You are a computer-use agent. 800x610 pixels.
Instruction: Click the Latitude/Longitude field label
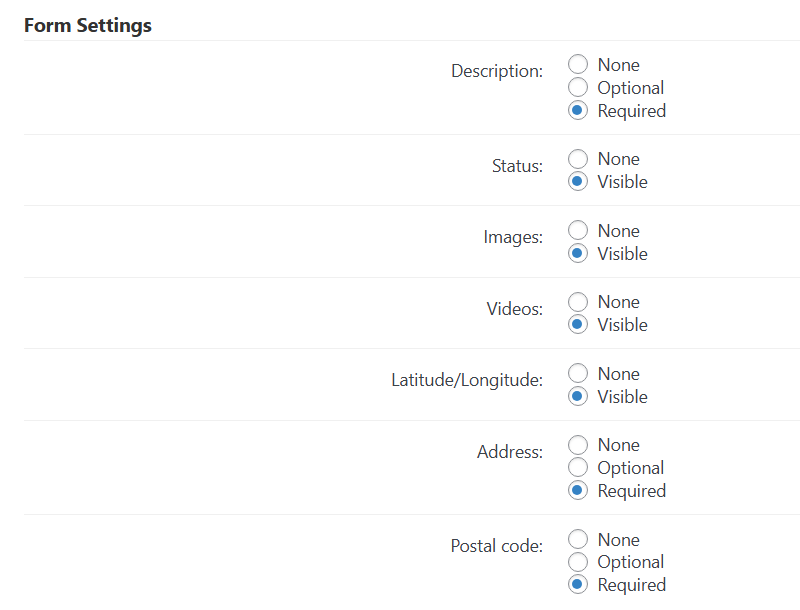467,380
